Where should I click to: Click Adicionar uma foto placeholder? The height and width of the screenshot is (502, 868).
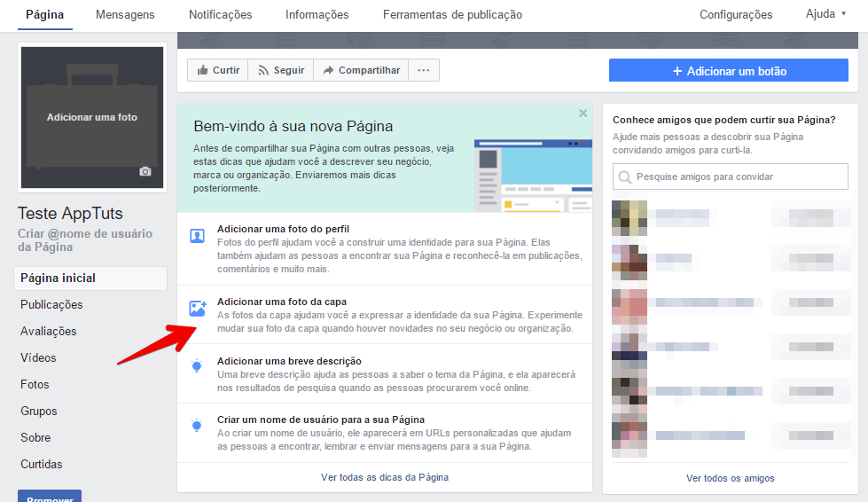pos(92,117)
